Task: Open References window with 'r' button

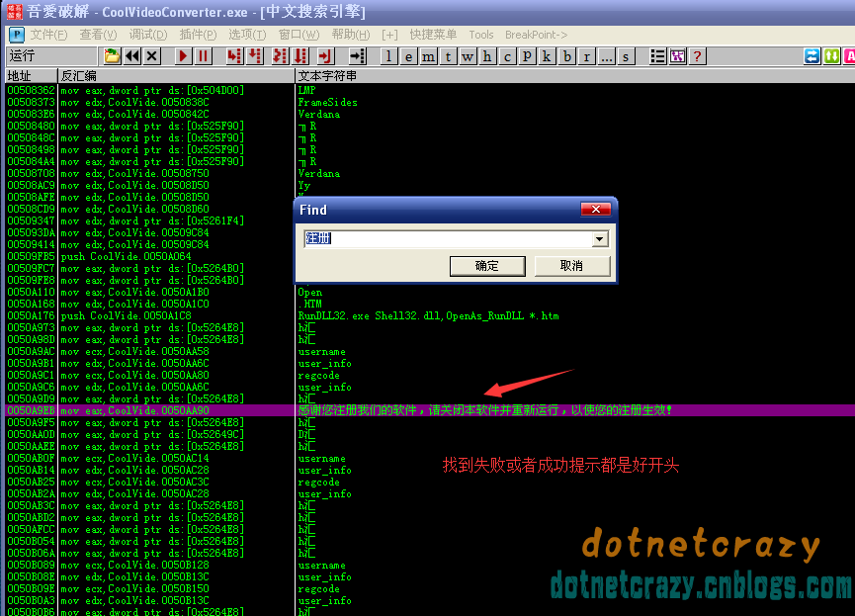Action: tap(587, 56)
